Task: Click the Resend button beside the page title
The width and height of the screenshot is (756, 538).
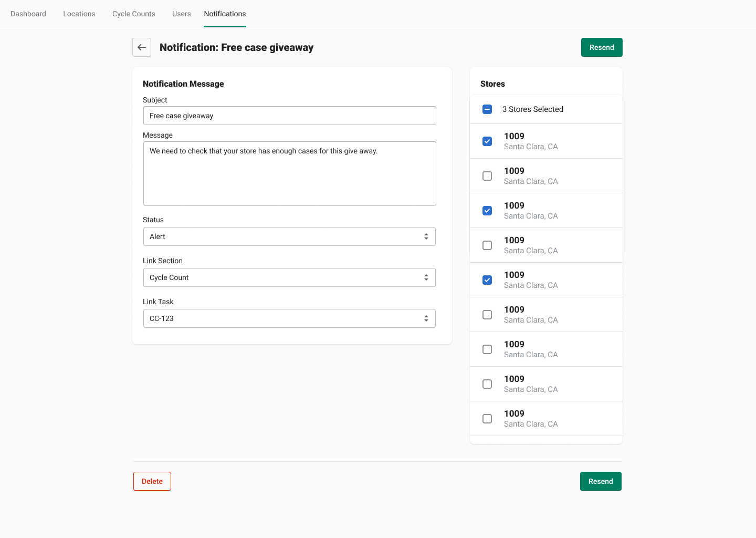Action: tap(602, 47)
